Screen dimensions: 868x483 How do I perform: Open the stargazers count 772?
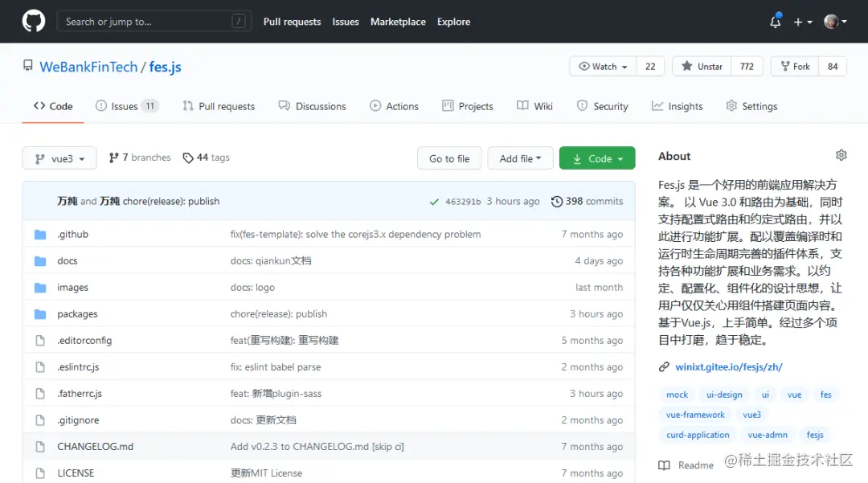point(747,67)
